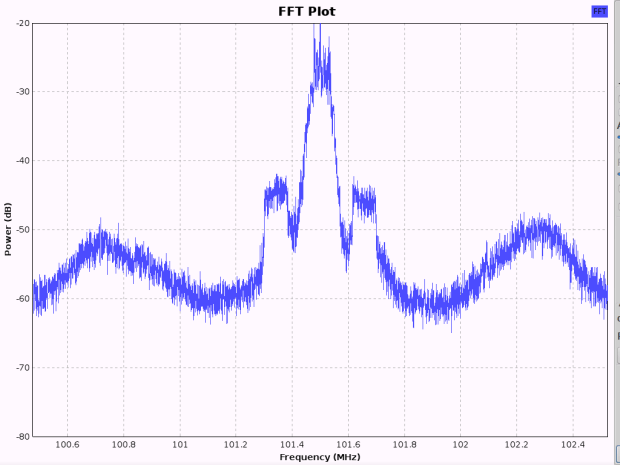
Task: Click the -20 power tick label
Action: click(23, 23)
